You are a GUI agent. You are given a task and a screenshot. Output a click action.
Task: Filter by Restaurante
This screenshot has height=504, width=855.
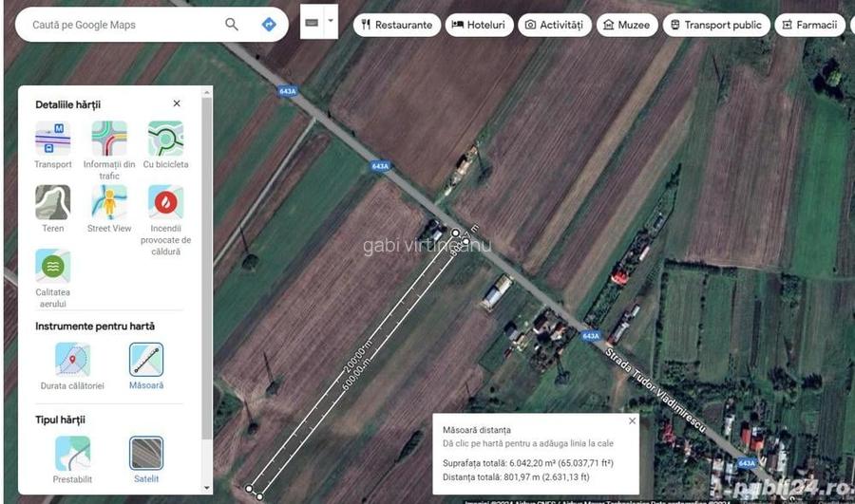tap(397, 25)
